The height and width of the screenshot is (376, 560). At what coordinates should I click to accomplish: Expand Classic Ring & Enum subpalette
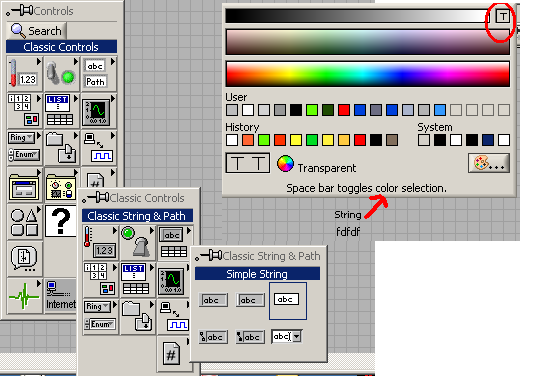[101, 317]
